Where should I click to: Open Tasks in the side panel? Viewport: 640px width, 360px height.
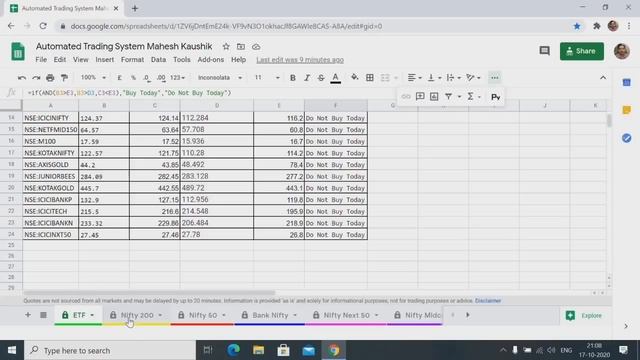click(627, 138)
